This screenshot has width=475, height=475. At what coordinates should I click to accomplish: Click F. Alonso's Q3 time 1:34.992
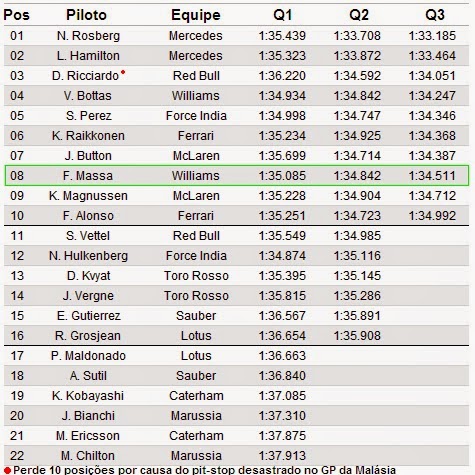pyautogui.click(x=432, y=216)
